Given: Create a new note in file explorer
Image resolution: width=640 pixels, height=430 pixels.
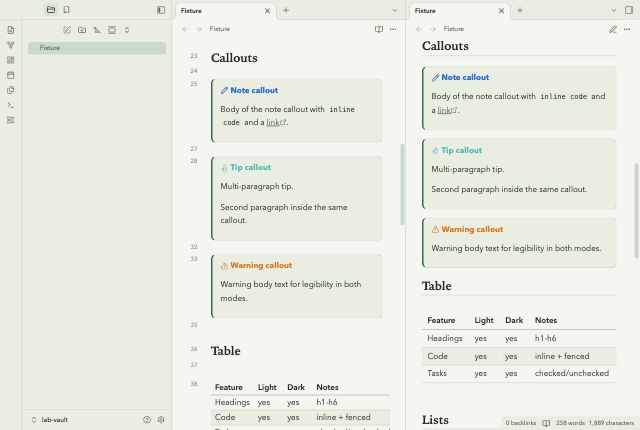Looking at the screenshot, I should [x=67, y=30].
